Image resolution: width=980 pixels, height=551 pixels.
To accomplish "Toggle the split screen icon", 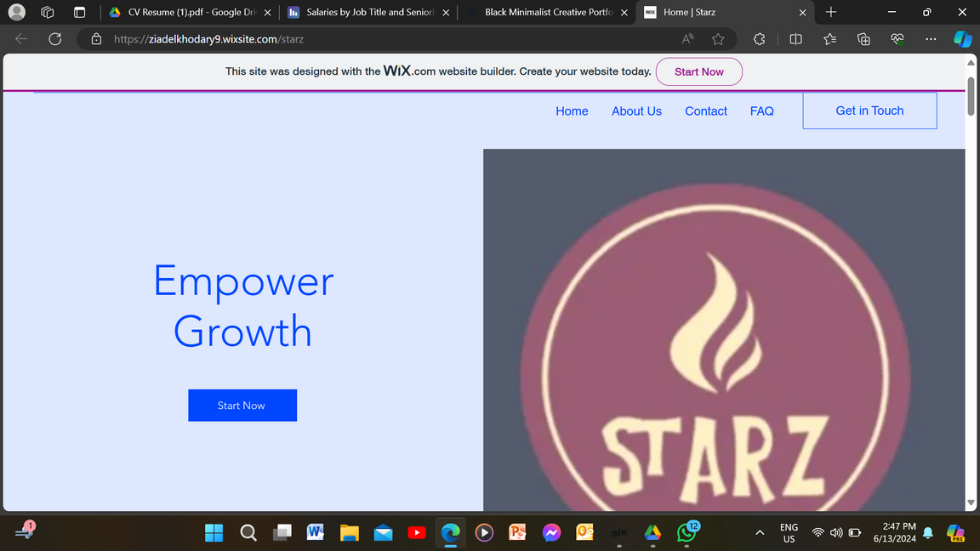I will 795,39.
